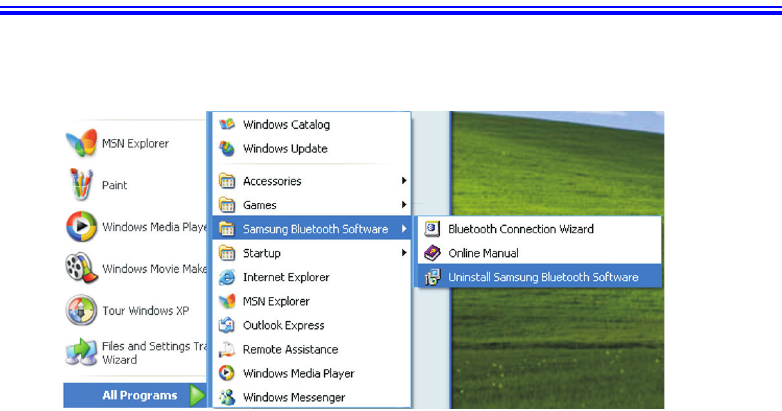Launch Internet Explorer from programs menu
This screenshot has width=782, height=411.
(312, 277)
